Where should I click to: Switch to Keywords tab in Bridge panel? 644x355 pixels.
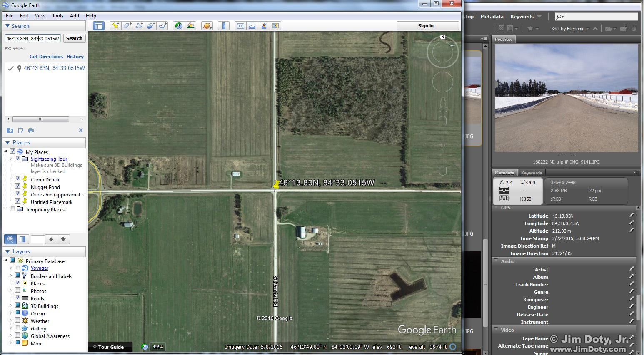(531, 173)
